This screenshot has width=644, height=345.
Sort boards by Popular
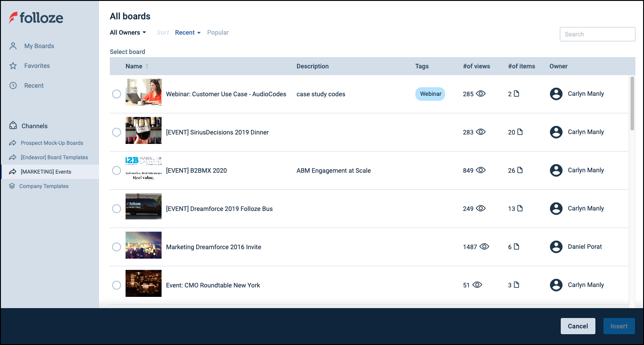point(218,32)
